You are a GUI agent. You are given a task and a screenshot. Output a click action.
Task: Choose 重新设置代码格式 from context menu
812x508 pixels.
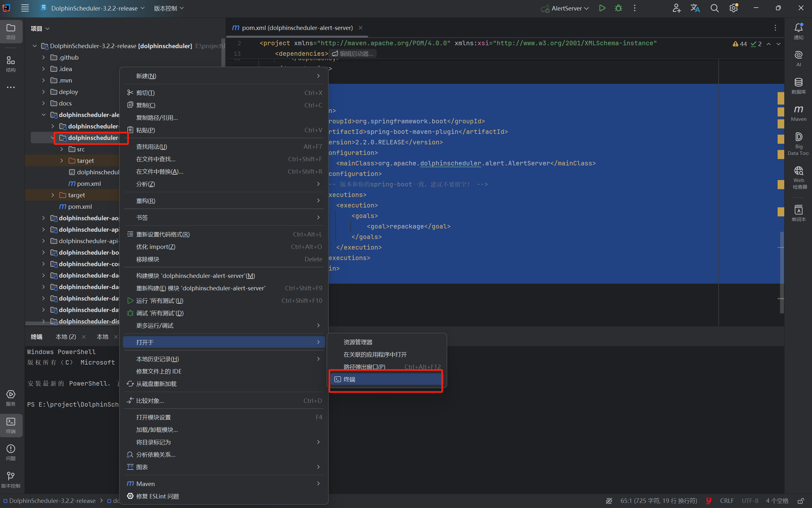[x=163, y=234]
